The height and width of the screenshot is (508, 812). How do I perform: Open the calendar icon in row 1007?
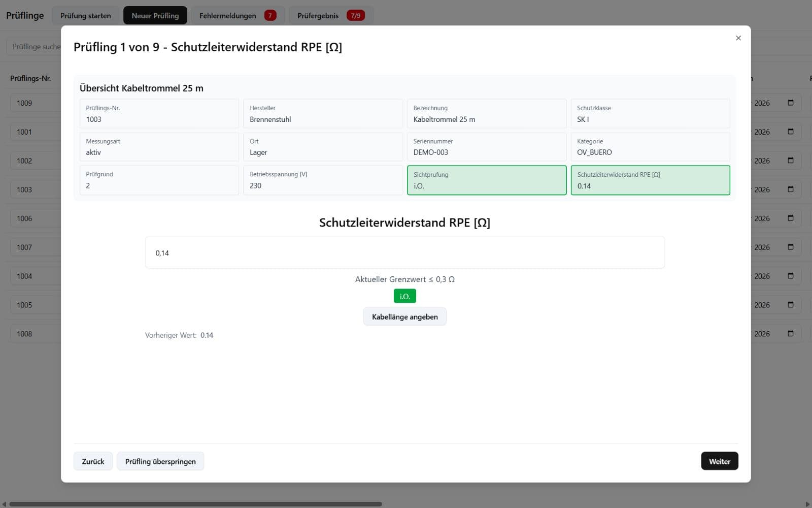(791, 247)
